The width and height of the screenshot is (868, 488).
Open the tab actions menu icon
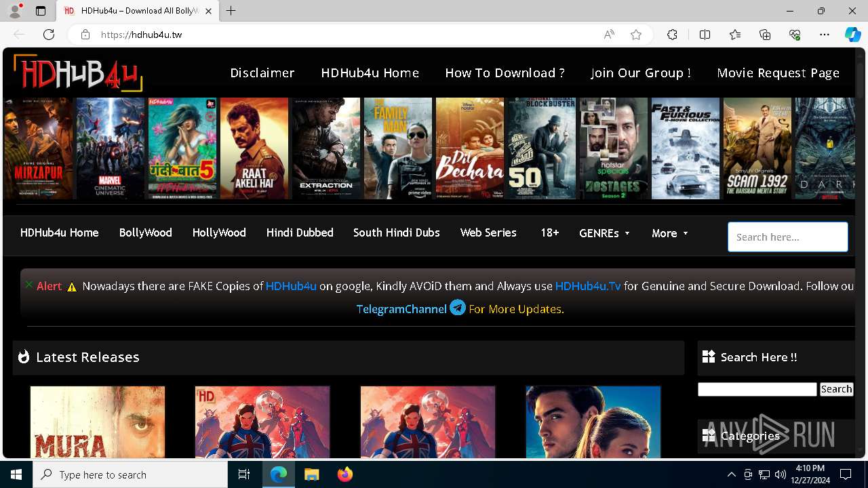(41, 11)
